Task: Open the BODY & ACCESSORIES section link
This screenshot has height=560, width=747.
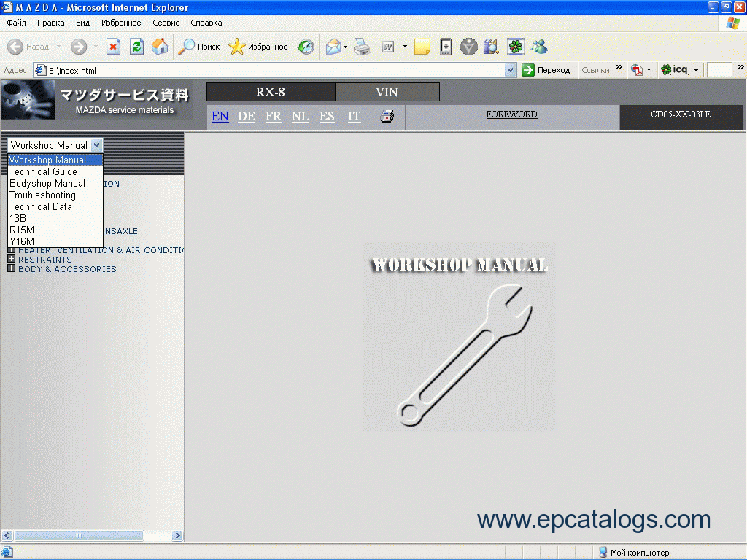Action: tap(67, 269)
